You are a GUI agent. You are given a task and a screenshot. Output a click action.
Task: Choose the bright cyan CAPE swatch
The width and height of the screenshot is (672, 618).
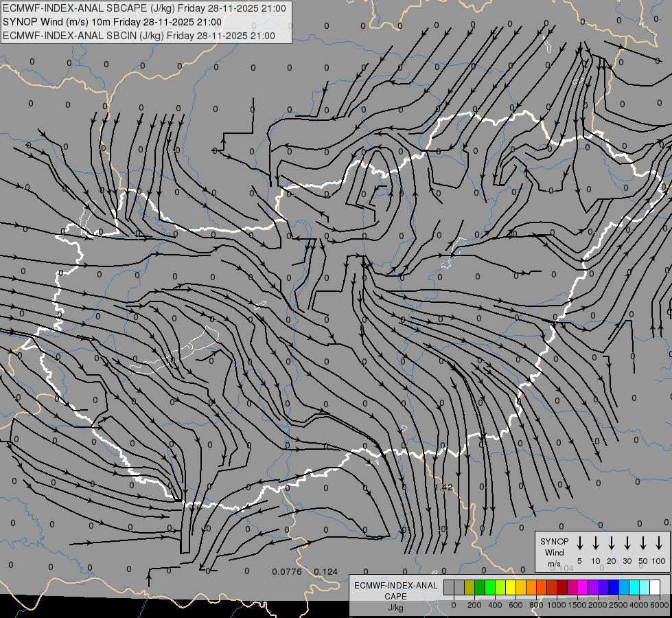coord(634,587)
